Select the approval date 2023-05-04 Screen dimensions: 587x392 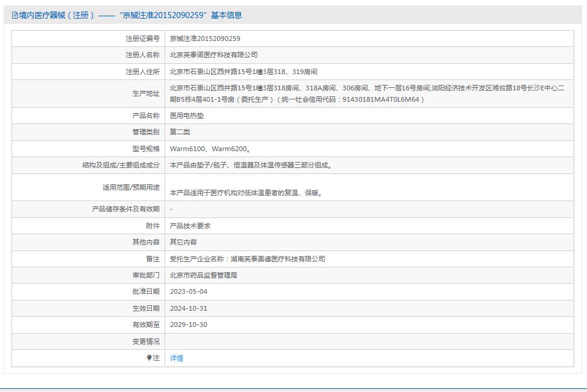(190, 292)
